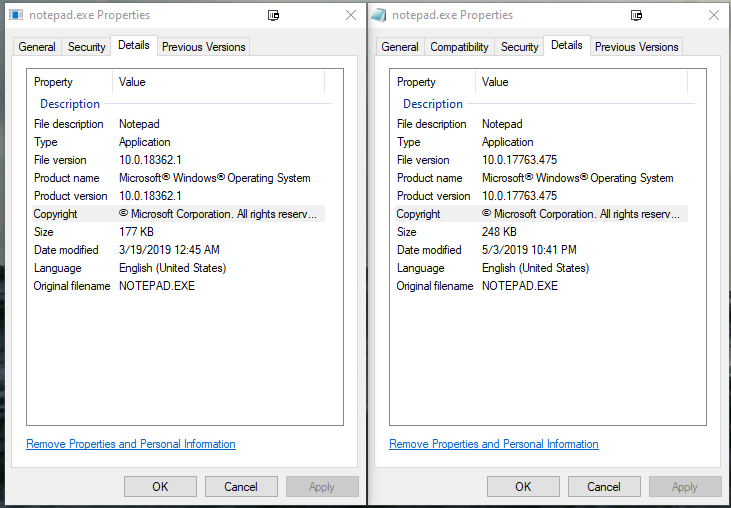Open Remove Properties link in left window
Image resolution: width=731 pixels, height=508 pixels.
click(131, 444)
